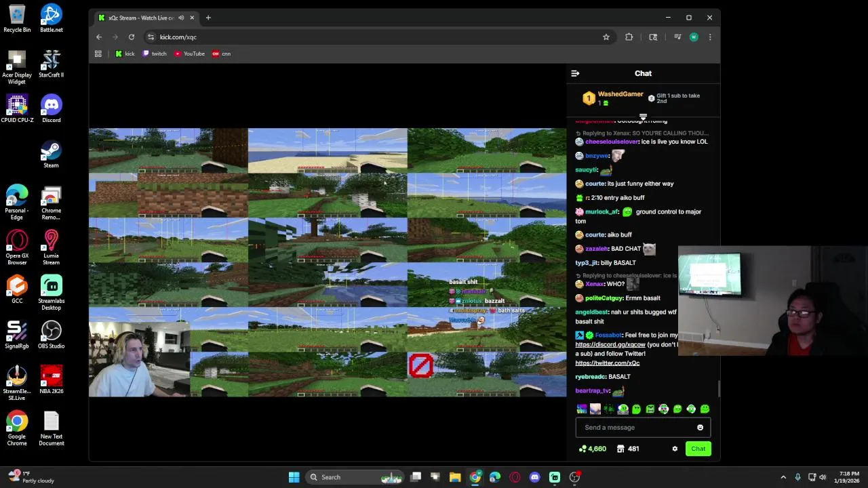The image size is (868, 488).
Task: Open OBS Studio desktop shortcut
Action: point(52,334)
